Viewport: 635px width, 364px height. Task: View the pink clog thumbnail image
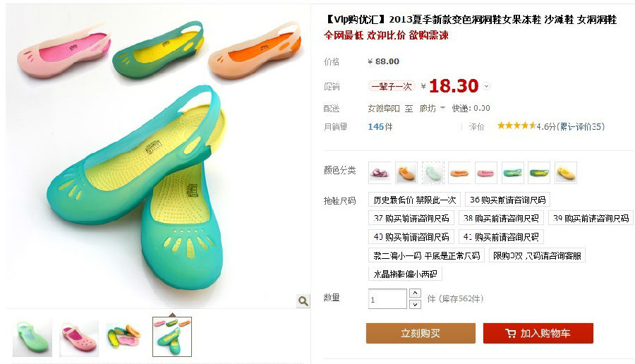[x=79, y=338]
